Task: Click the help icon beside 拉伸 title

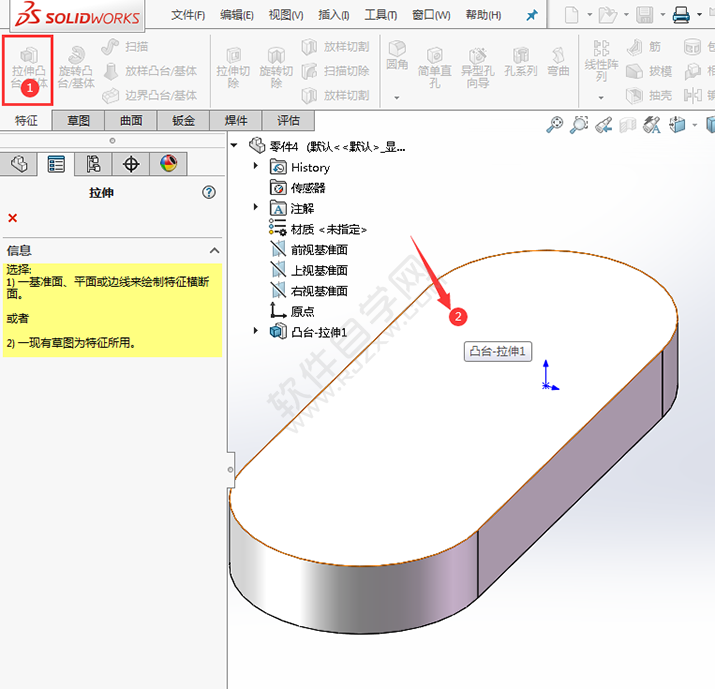Action: [x=209, y=193]
